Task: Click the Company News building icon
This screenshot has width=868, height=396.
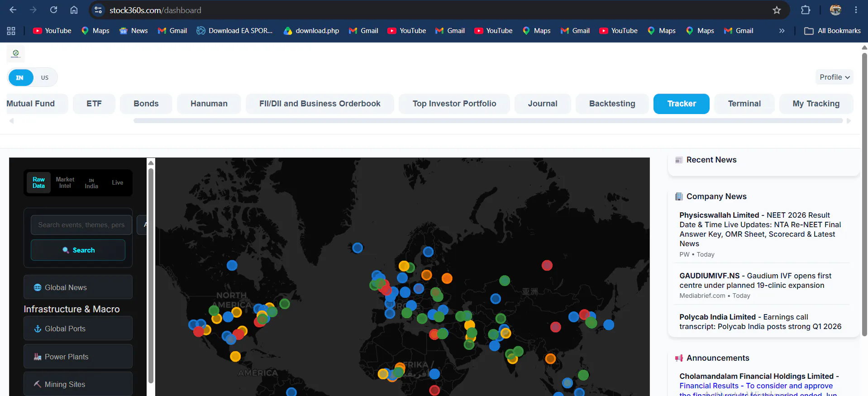Action: [x=679, y=196]
